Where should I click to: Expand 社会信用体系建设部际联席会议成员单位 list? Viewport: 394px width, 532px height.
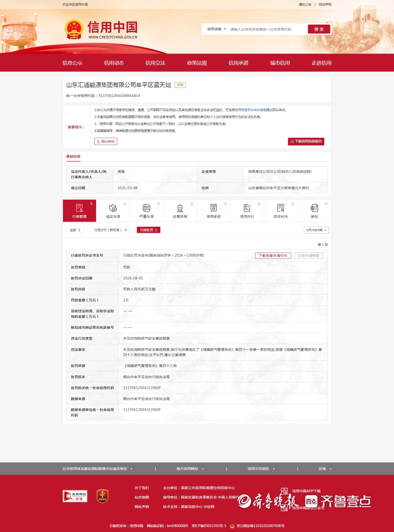pyautogui.click(x=97, y=469)
